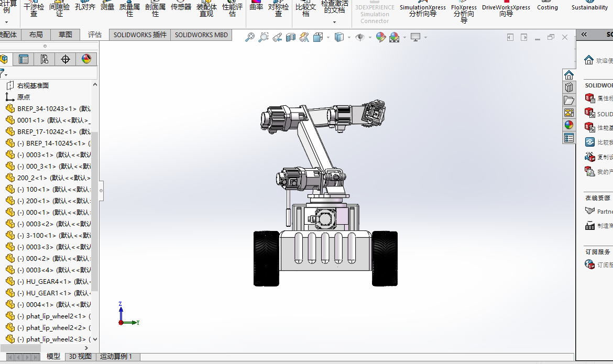
Task: Expand toolbar overflow arrow under 检查激活的文档
Action: click(334, 22)
